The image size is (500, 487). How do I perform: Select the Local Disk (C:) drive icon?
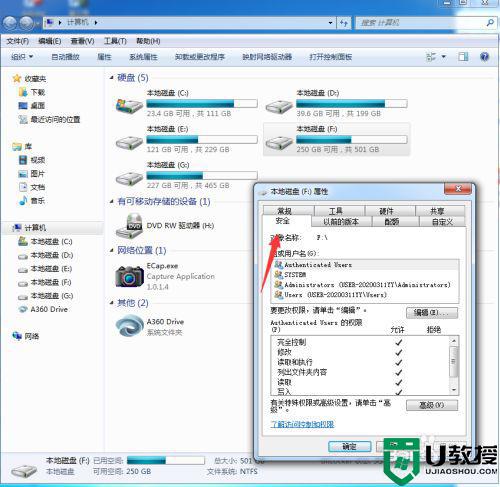(129, 106)
